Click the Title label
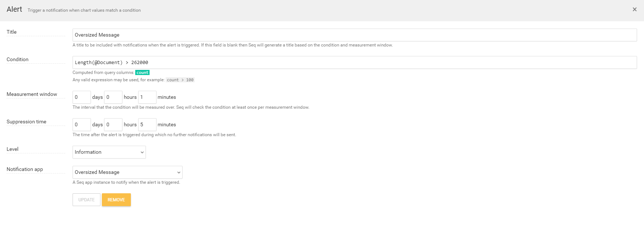 (11, 32)
